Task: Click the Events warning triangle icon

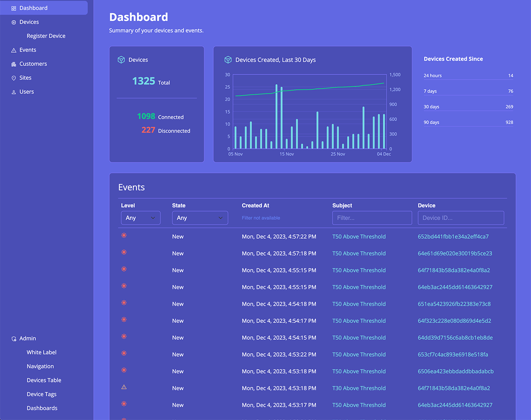Action: 14,50
